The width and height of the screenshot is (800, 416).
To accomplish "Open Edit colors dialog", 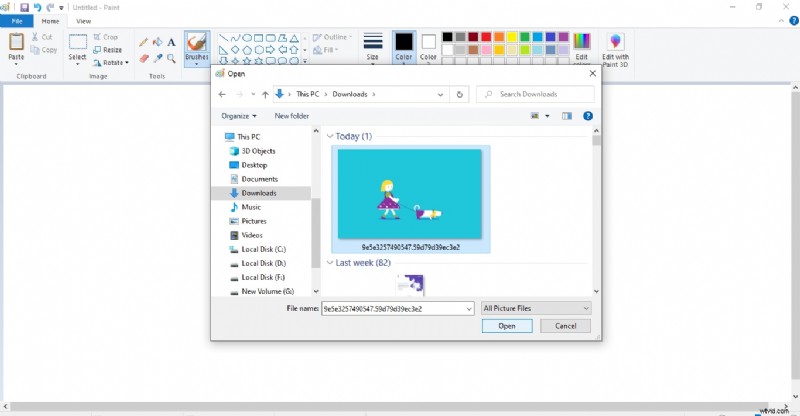I will [x=582, y=48].
